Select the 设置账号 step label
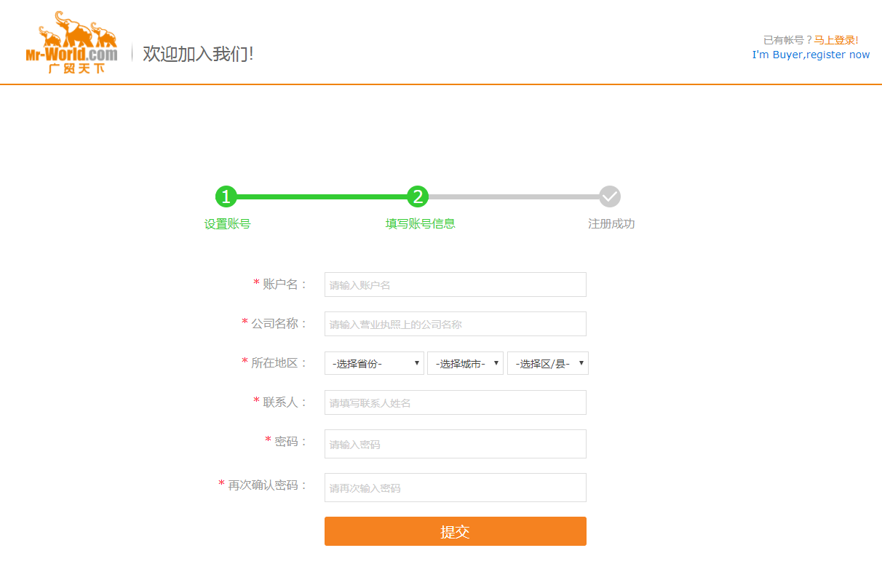The image size is (882, 588). coord(227,224)
